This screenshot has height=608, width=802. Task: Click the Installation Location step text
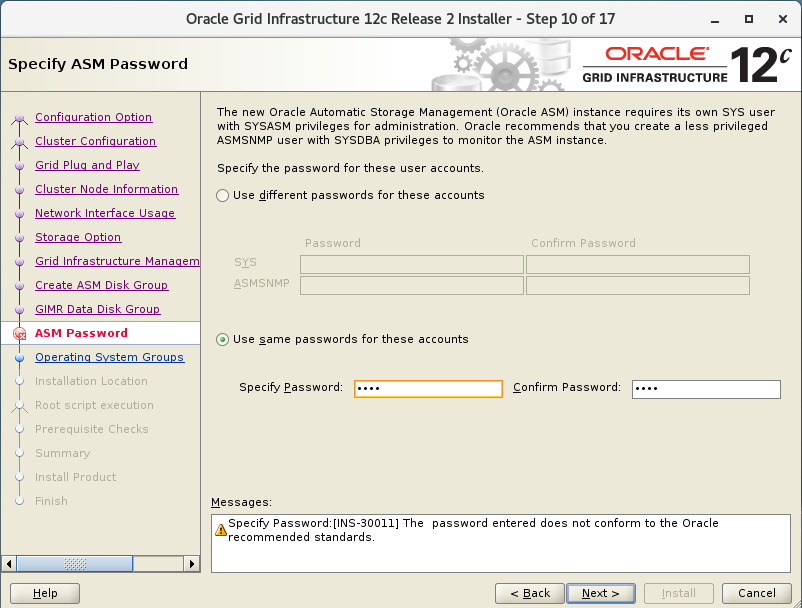point(91,381)
